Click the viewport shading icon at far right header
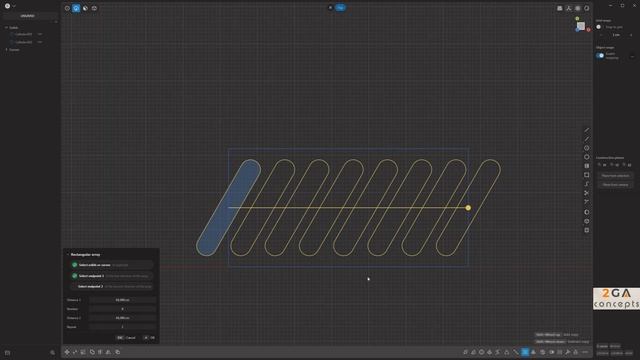640x360 pixels. [x=587, y=8]
